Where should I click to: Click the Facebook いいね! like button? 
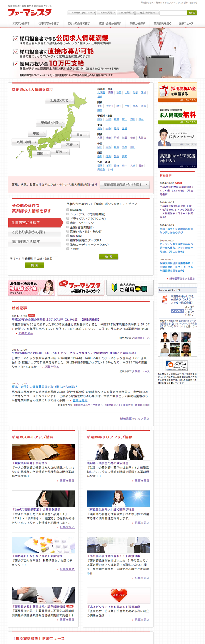(x=177, y=311)
